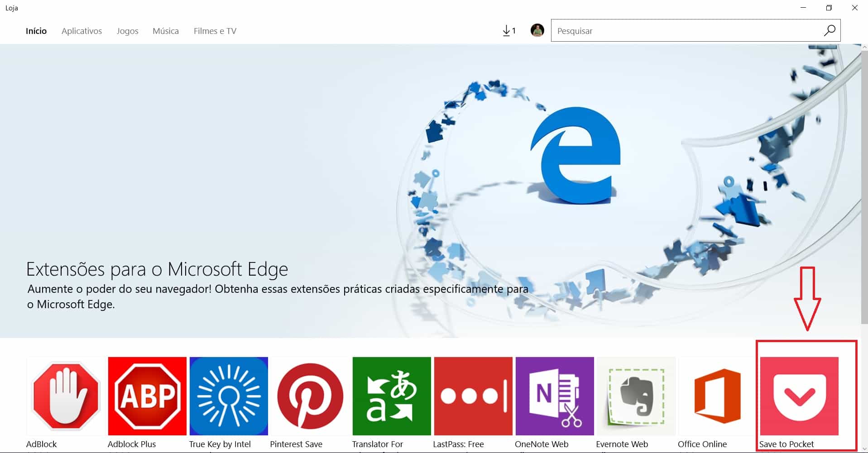Open the Translator For extension icon

[x=392, y=396]
